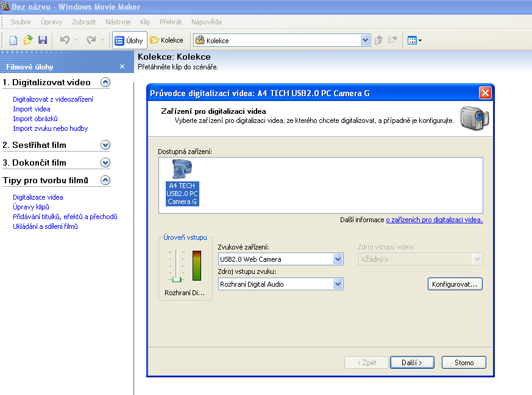
Task: Open the Views dropdown icon
Action: [414, 40]
